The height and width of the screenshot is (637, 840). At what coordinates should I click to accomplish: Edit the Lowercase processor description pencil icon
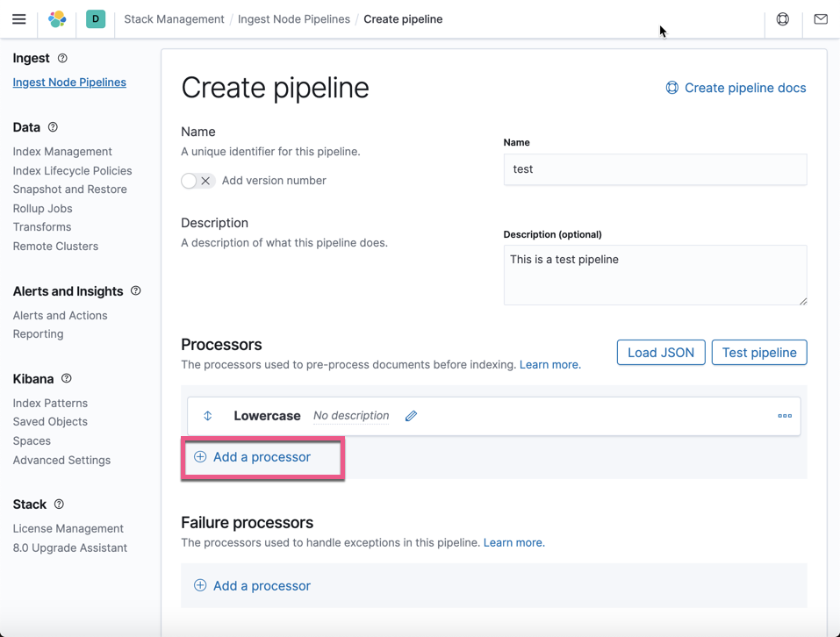[x=410, y=415]
